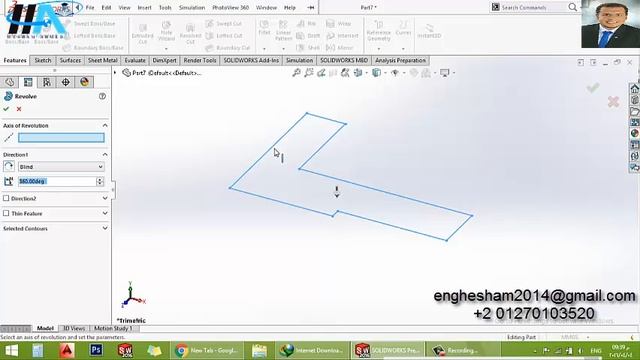Confirm with the large green check in viewport corner

(593, 87)
